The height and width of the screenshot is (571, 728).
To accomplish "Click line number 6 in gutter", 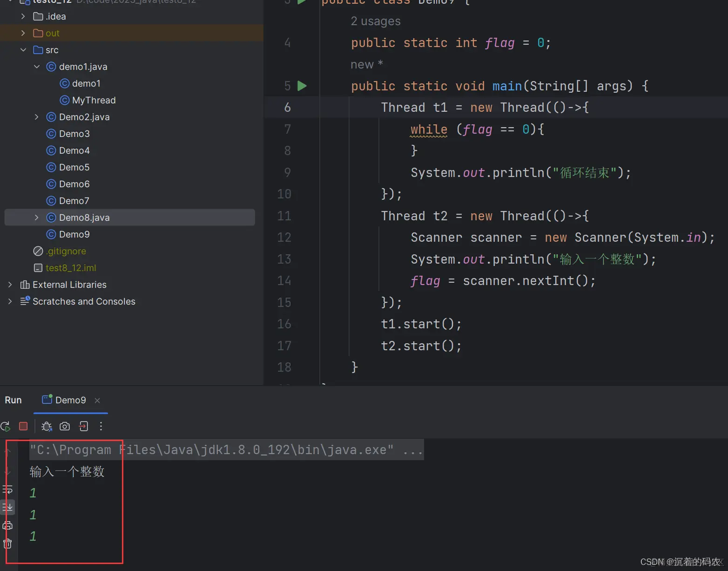I will [x=287, y=108].
